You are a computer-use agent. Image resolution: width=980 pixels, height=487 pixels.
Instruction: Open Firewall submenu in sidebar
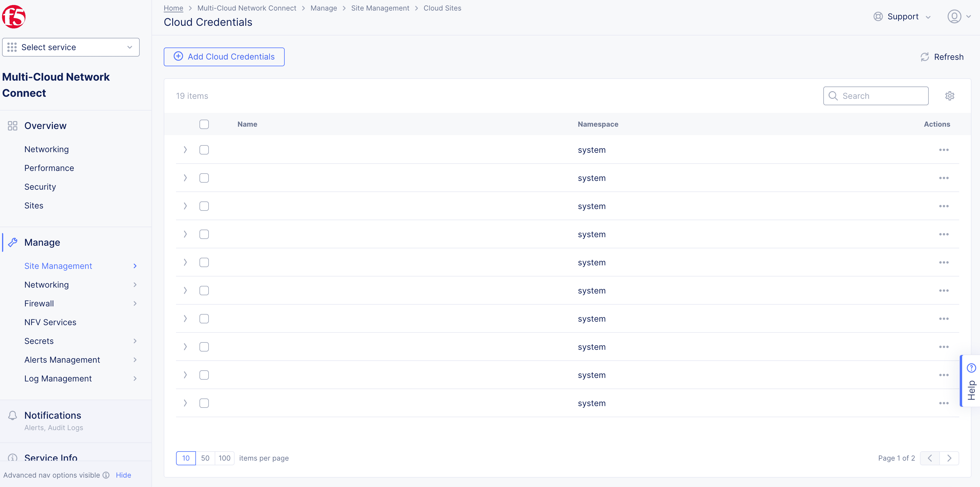point(39,303)
